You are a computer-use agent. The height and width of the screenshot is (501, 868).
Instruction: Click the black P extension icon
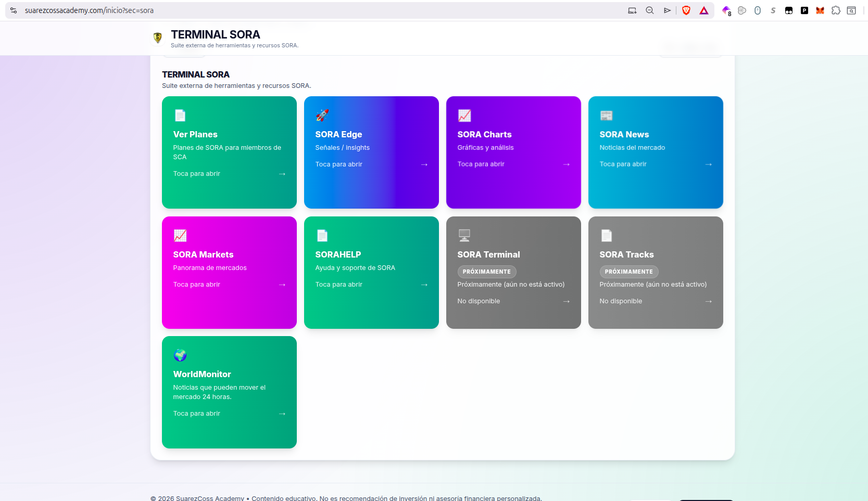[804, 10]
